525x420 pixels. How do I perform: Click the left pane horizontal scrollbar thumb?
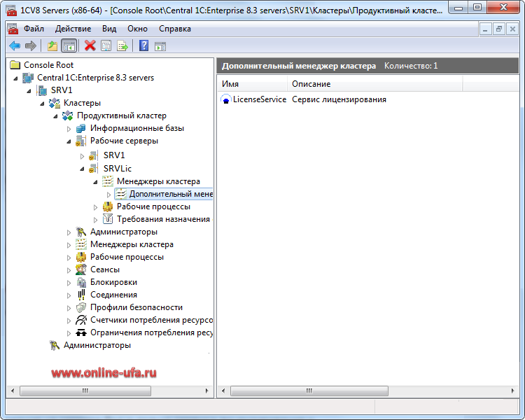point(85,391)
